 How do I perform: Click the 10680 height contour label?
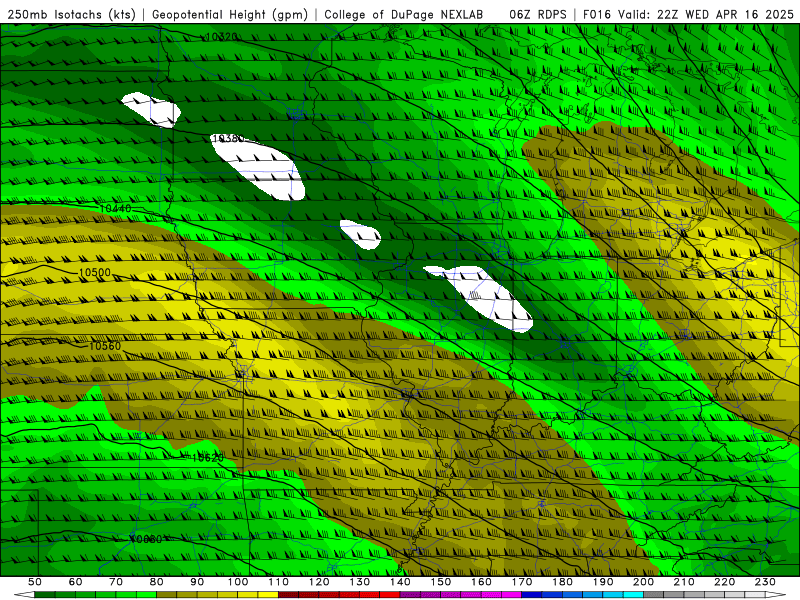[x=146, y=539]
